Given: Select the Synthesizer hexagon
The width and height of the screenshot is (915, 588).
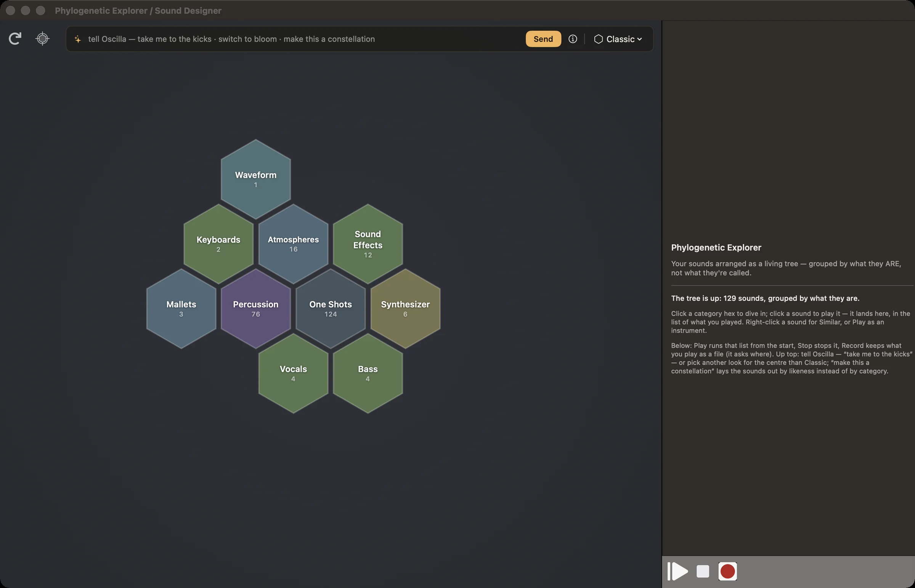Looking at the screenshot, I should pyautogui.click(x=405, y=309).
